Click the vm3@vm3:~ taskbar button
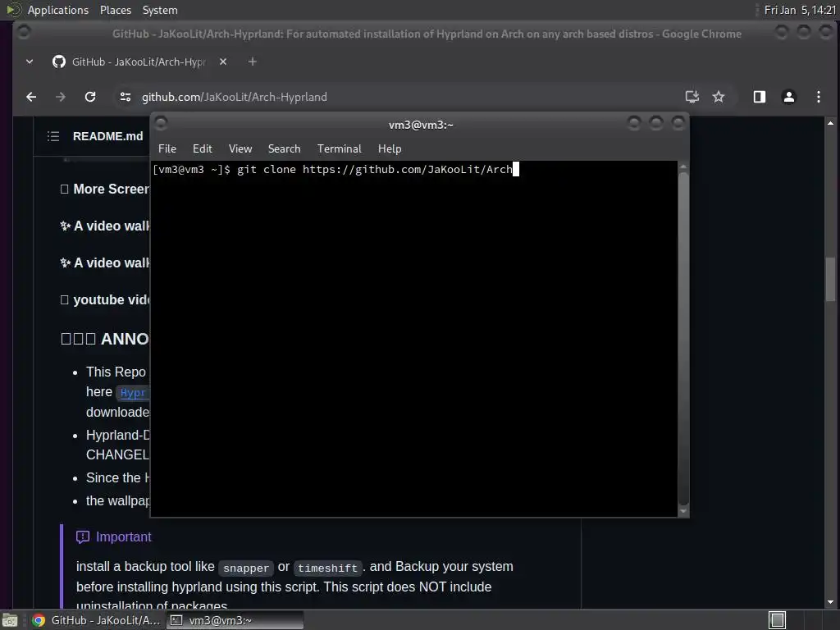Viewport: 840px width, 630px height. point(235,620)
